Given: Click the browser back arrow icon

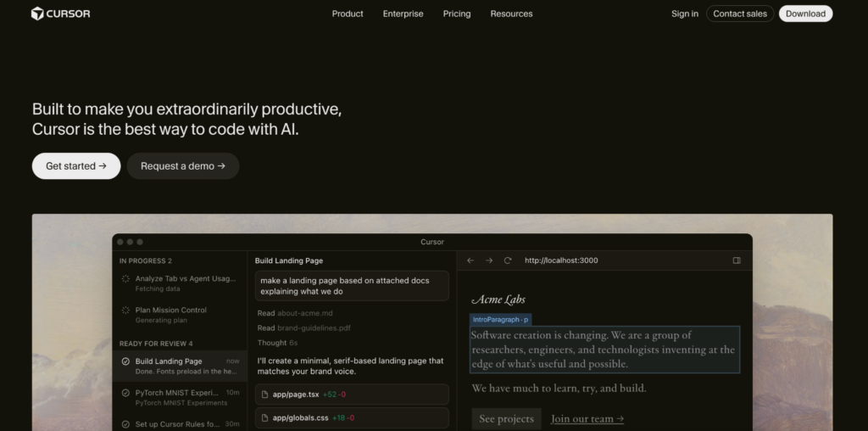Looking at the screenshot, I should coord(470,260).
